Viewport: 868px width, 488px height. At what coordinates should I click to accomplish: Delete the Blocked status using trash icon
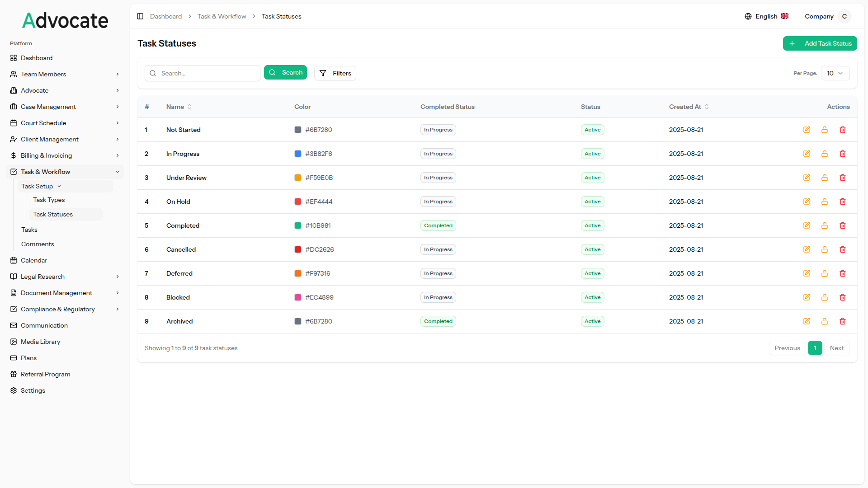point(842,297)
